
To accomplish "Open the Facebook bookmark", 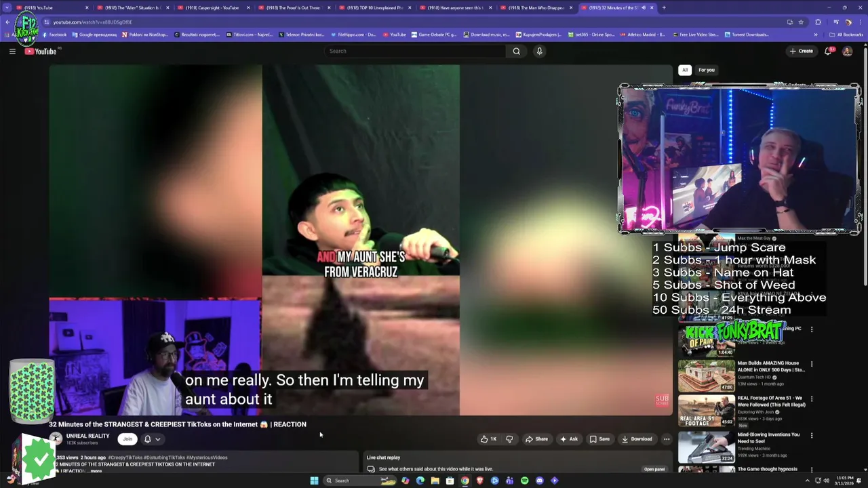I will (54, 35).
